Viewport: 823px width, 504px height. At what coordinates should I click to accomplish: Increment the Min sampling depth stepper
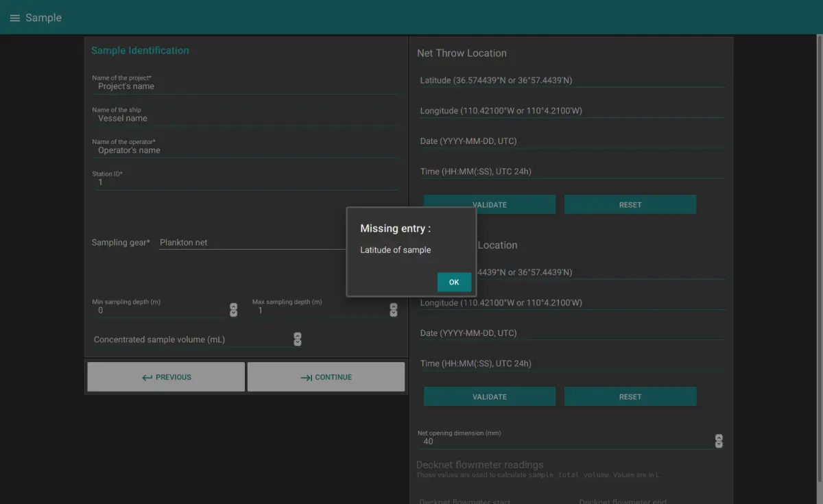[233, 307]
